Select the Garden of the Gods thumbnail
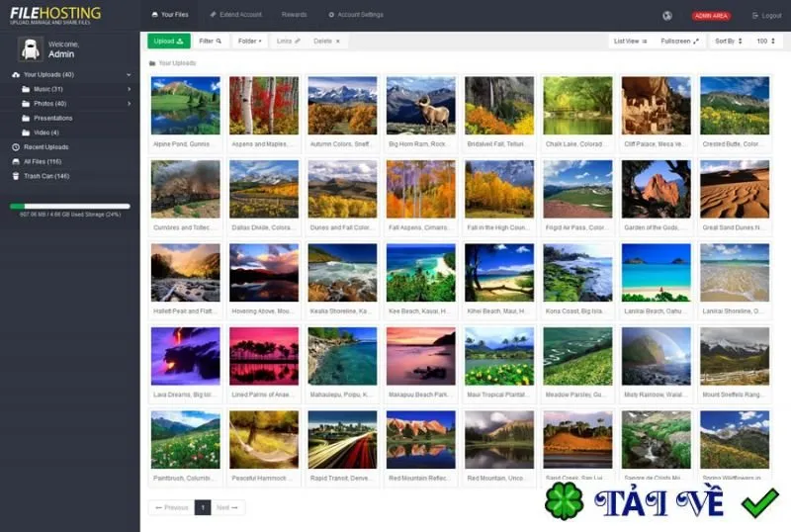 pyautogui.click(x=657, y=189)
